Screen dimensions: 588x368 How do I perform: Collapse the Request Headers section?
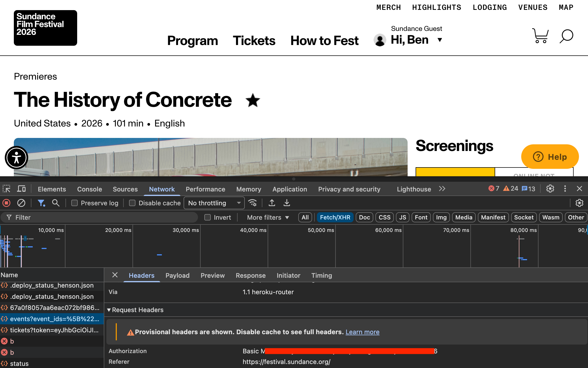point(109,310)
